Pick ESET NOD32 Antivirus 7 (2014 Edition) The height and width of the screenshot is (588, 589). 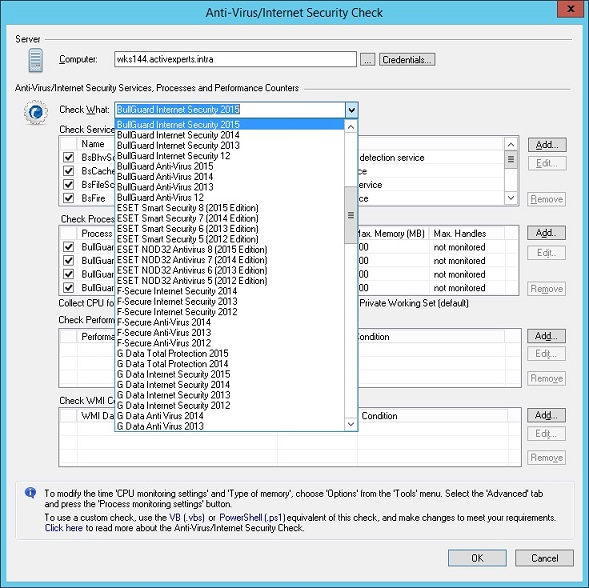[230, 260]
